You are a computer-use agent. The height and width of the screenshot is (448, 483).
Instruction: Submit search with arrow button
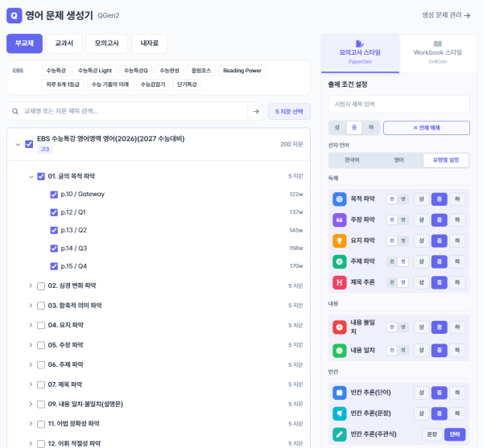pyautogui.click(x=255, y=111)
